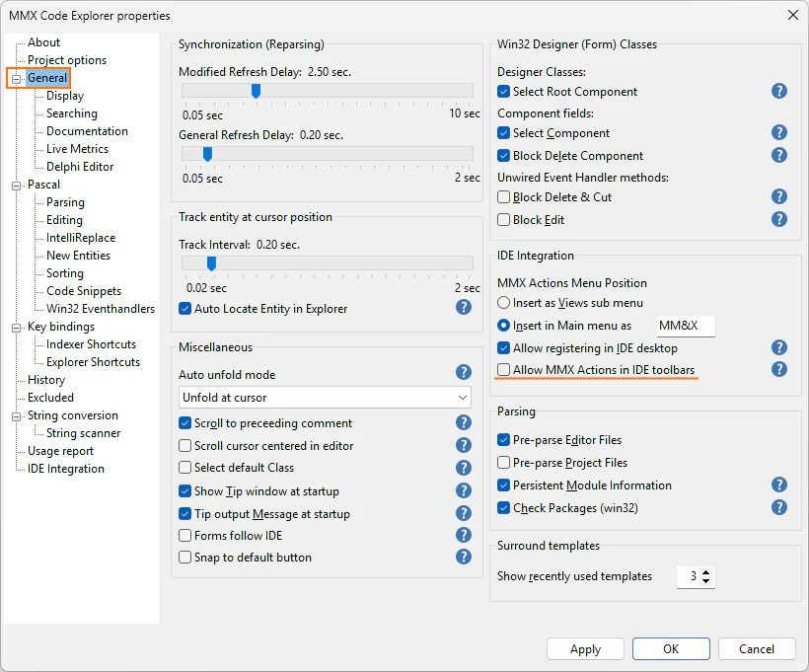809x672 pixels.
Task: Open help for Check Packages (win32)
Action: 779,507
